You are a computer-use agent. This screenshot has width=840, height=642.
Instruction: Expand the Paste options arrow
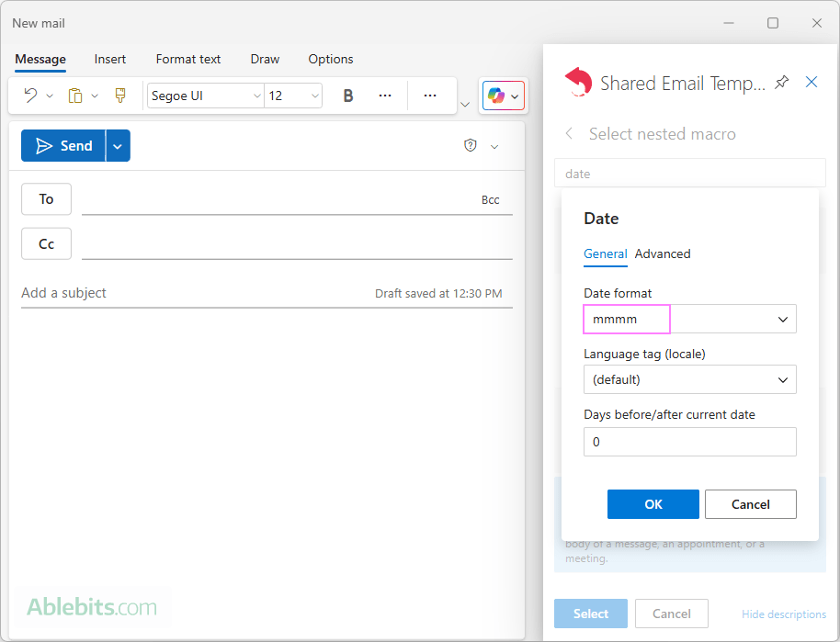point(95,96)
